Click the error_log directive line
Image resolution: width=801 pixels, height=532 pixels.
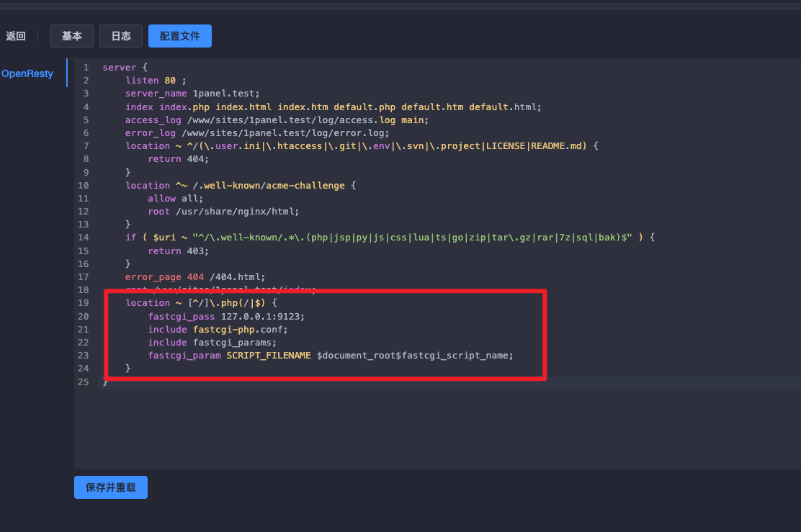point(256,132)
